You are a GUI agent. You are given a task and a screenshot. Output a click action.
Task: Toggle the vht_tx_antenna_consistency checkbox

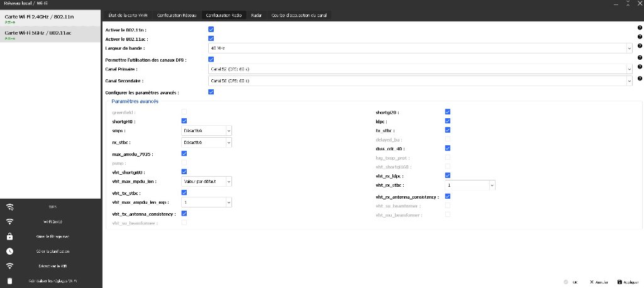click(x=184, y=213)
